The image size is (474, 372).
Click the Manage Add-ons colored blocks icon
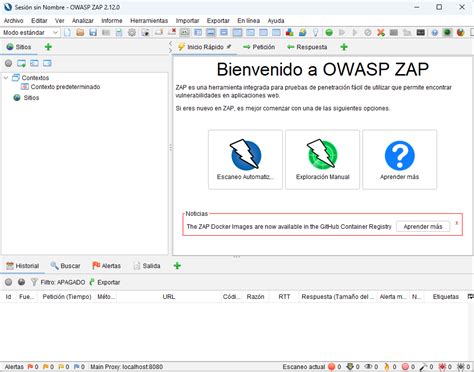pos(289,32)
